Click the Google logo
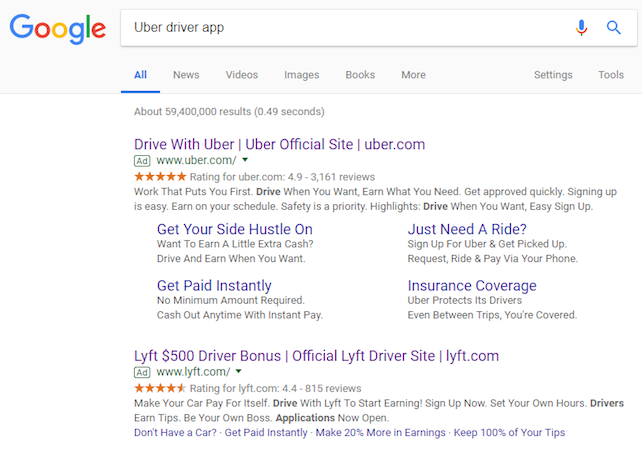 click(57, 28)
